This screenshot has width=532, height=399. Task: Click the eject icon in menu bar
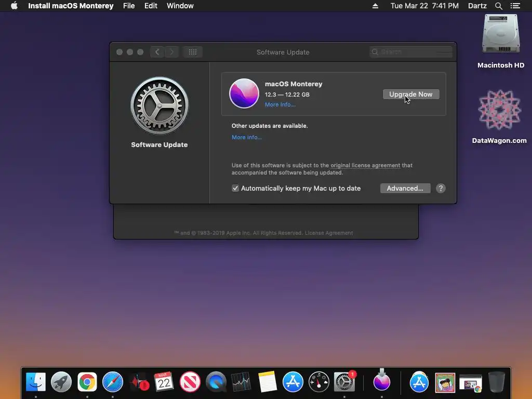[375, 6]
